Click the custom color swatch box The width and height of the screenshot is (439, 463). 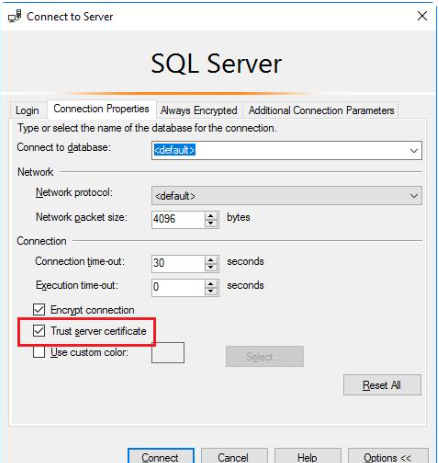tap(168, 352)
